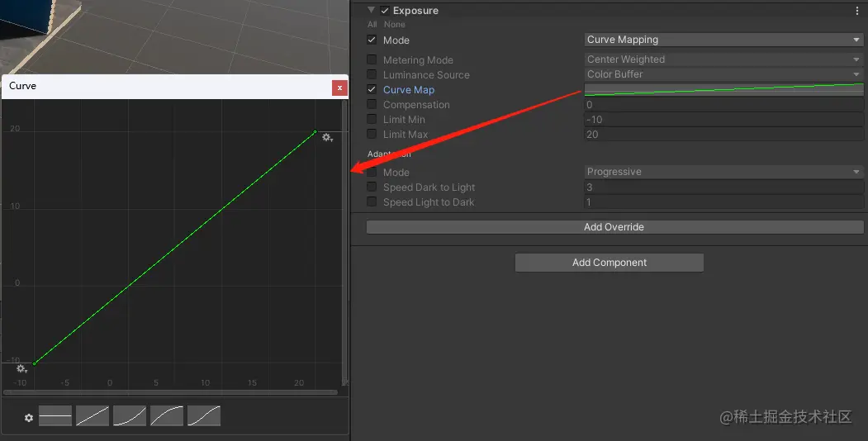Click the Add Override button
The image size is (868, 441).
pyautogui.click(x=614, y=227)
